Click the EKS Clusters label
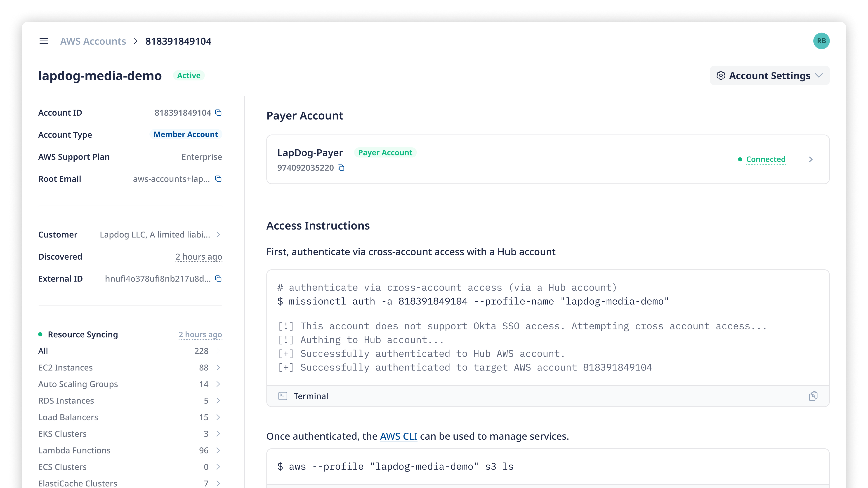 tap(62, 434)
